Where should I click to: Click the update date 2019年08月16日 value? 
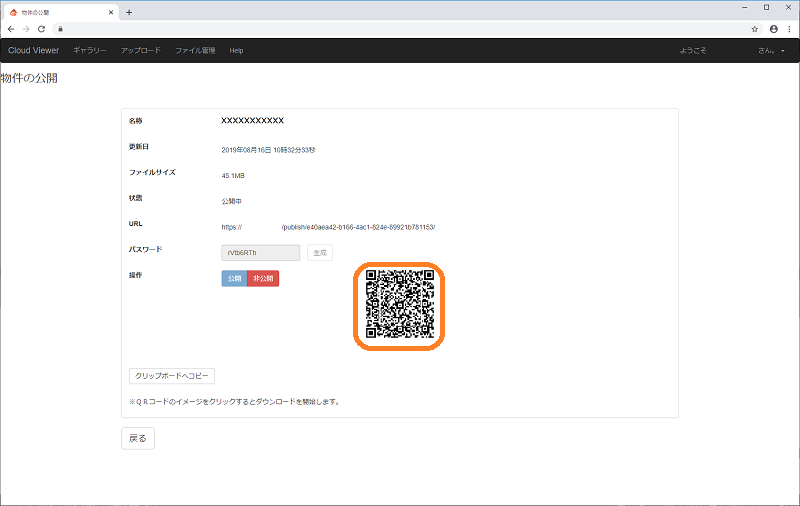pos(268,150)
